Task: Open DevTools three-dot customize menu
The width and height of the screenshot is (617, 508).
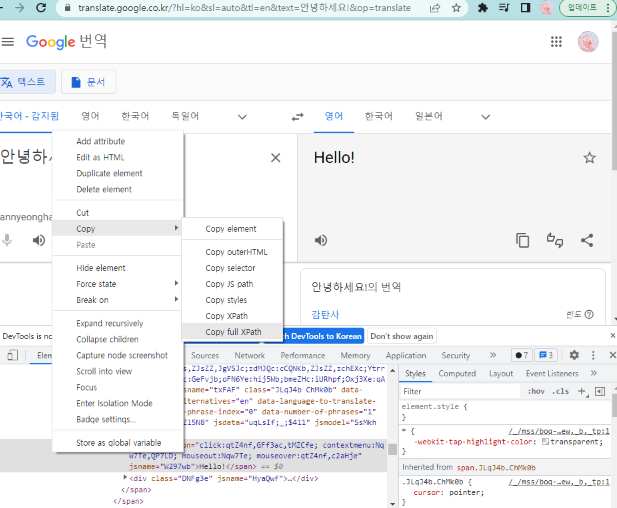Action: click(593, 355)
